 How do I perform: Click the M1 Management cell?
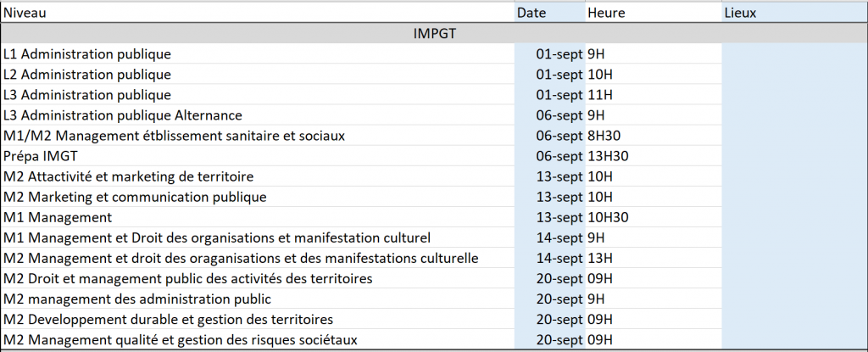[258, 217]
